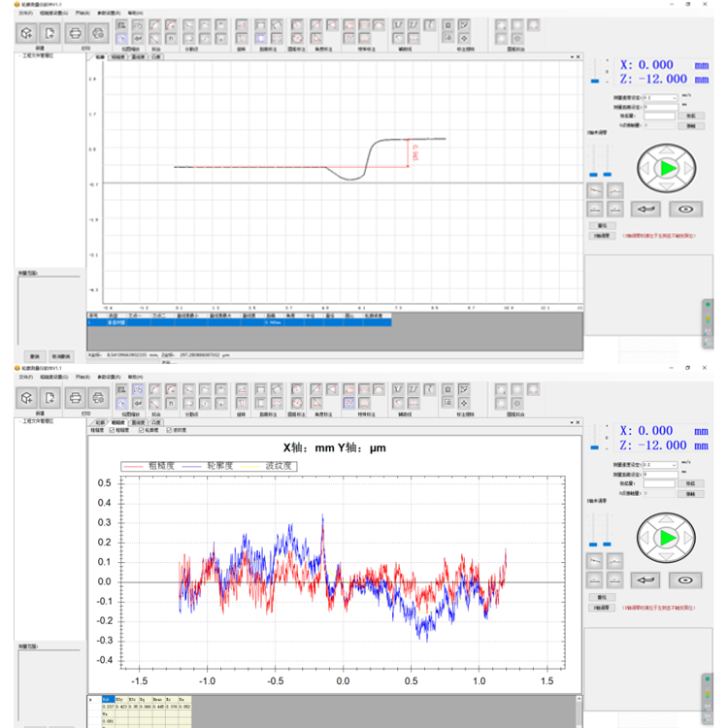Click the new 3D project cube icon in upper toolbar
The height and width of the screenshot is (728, 728).
coord(27,33)
